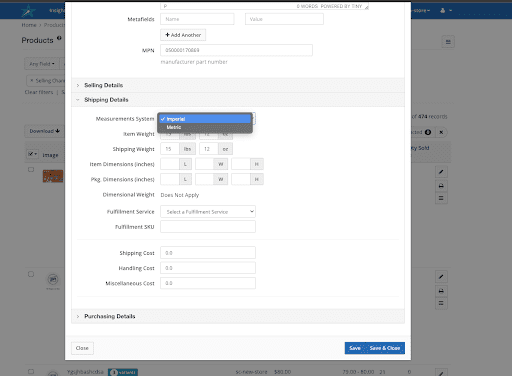
Task: Expand the Purchasing Details section
Action: point(238,316)
